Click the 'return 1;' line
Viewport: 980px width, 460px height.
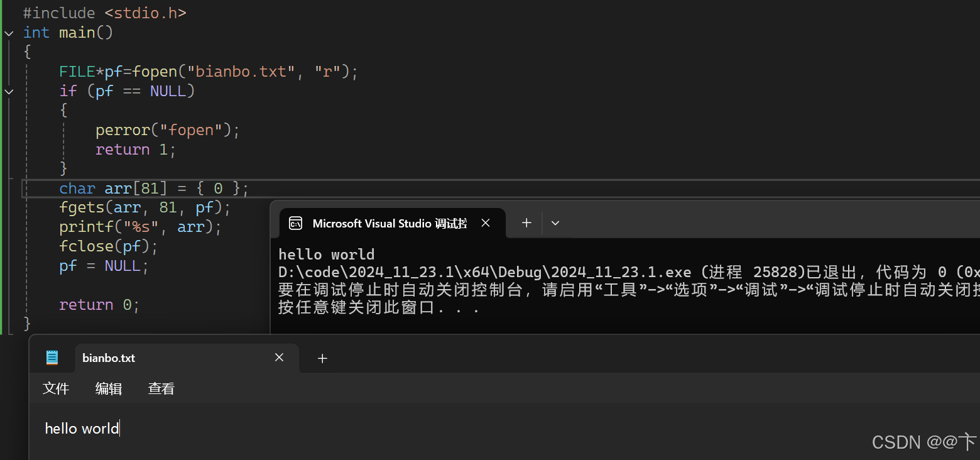(x=136, y=150)
